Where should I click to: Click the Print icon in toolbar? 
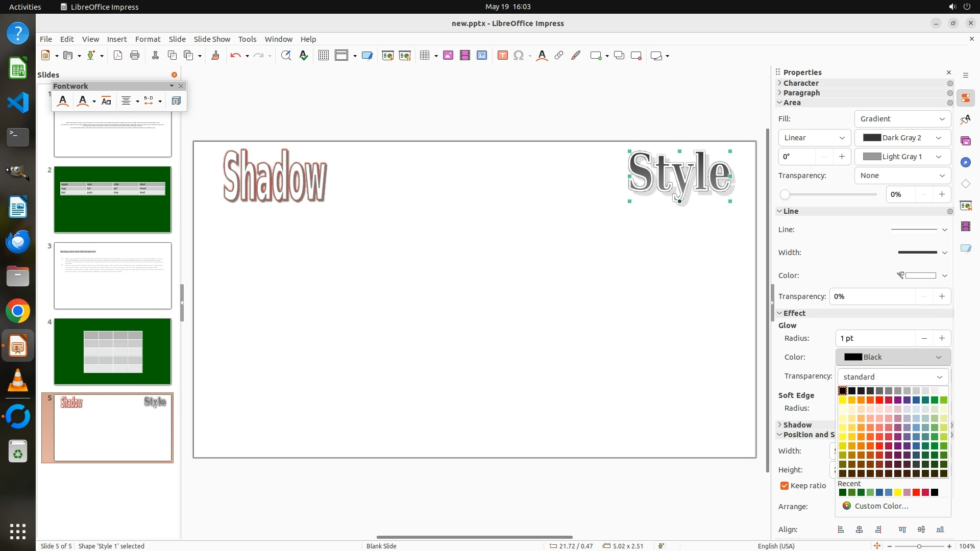[135, 56]
